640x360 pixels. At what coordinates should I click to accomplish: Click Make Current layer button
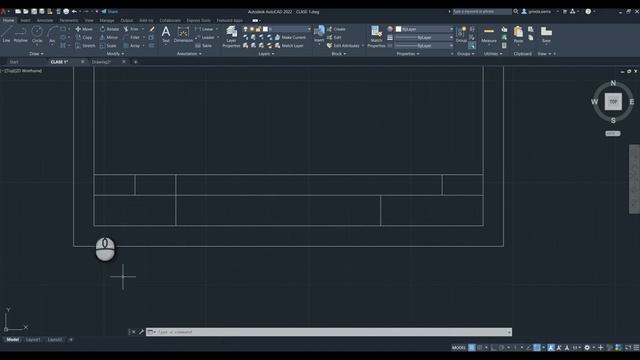[290, 37]
